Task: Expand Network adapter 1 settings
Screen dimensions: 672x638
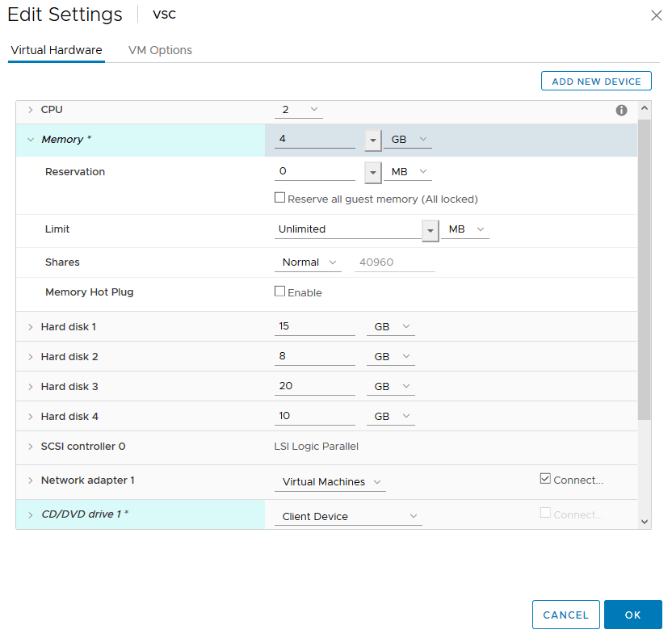Action: [x=31, y=481]
